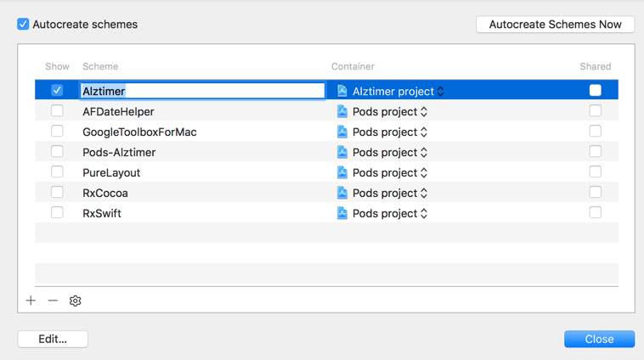Click project icon in PureLayout row

[342, 172]
